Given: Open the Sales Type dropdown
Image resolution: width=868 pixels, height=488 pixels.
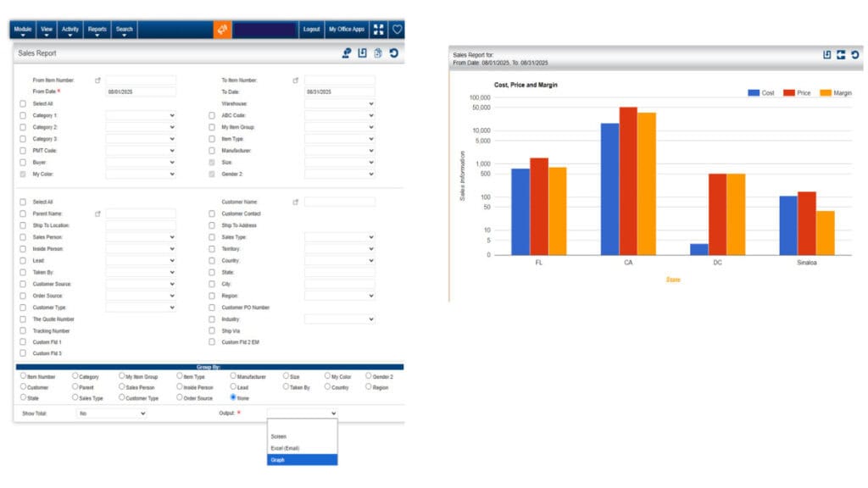Looking at the screenshot, I should (x=339, y=237).
